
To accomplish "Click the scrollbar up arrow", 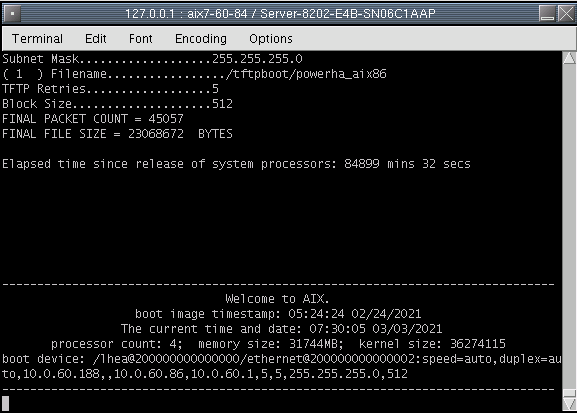I will (x=569, y=58).
